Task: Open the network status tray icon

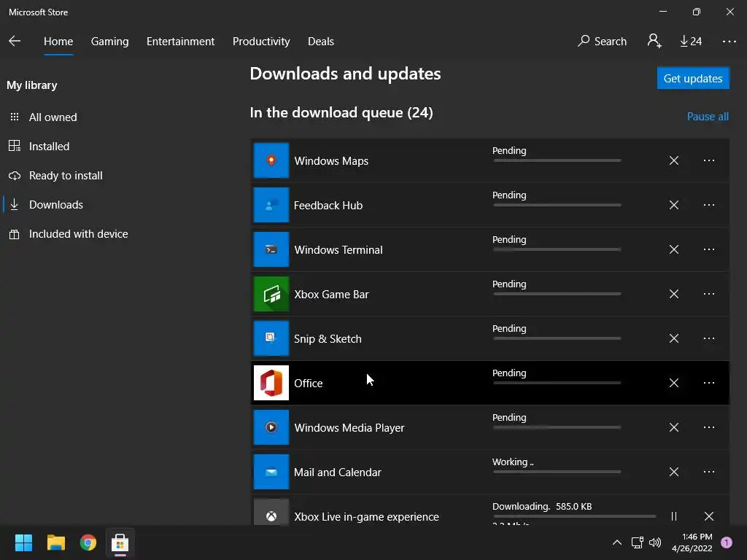Action: pos(637,542)
